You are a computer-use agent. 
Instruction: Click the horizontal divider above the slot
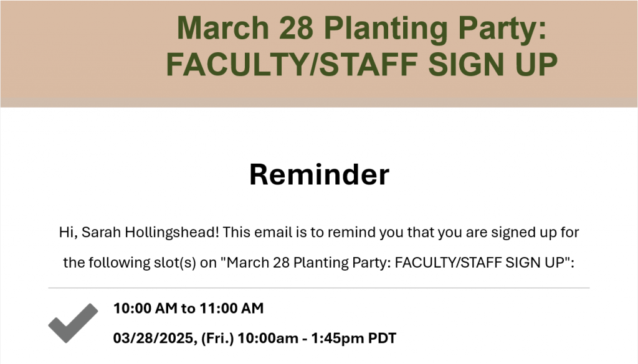coord(319,288)
